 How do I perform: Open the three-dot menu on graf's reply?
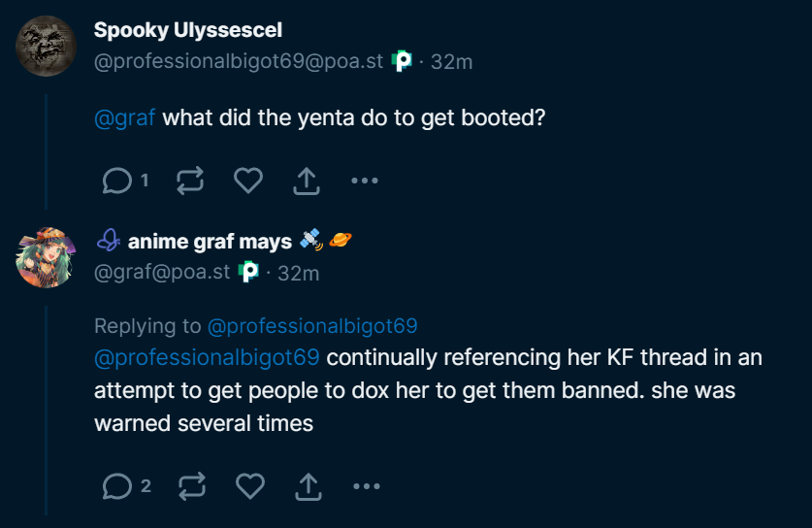365,485
